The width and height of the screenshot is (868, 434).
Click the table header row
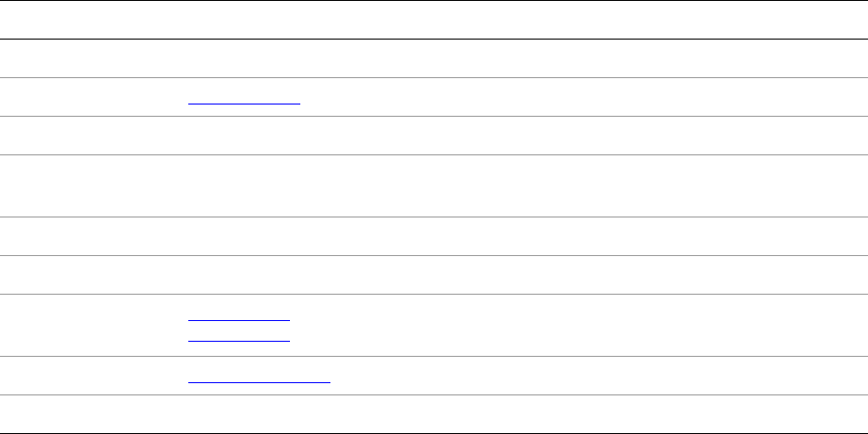point(433,20)
